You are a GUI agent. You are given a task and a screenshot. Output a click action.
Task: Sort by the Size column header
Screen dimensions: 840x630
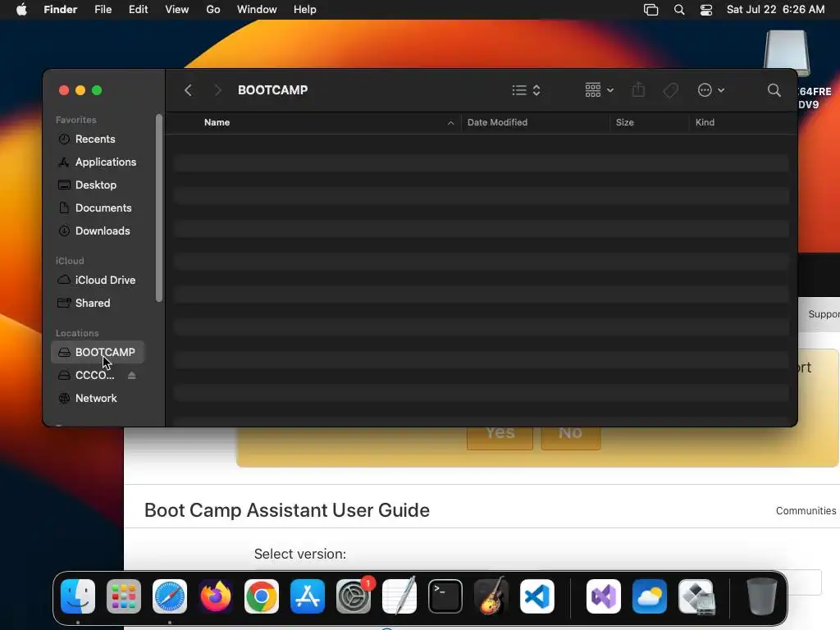[x=624, y=122]
